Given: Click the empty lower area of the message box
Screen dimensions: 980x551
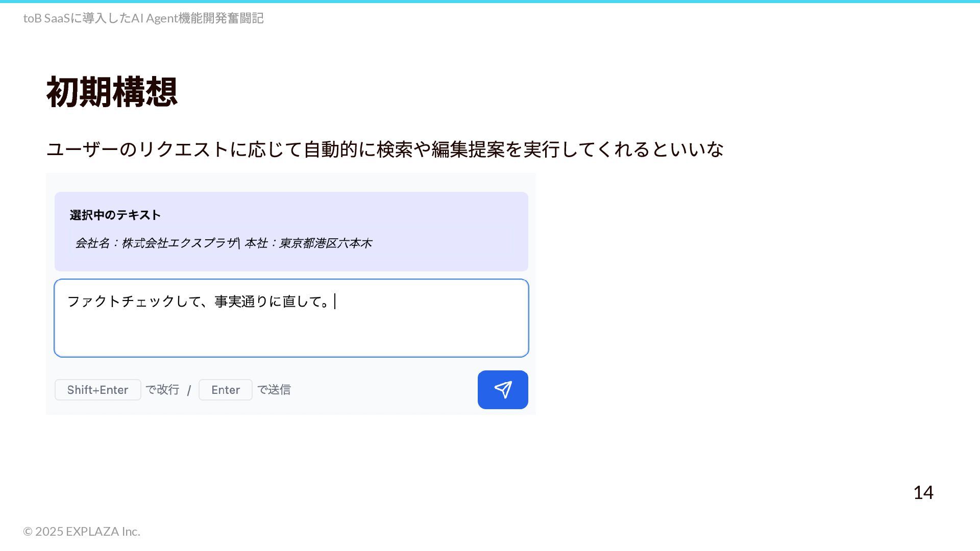Looking at the screenshot, I should 291,335.
